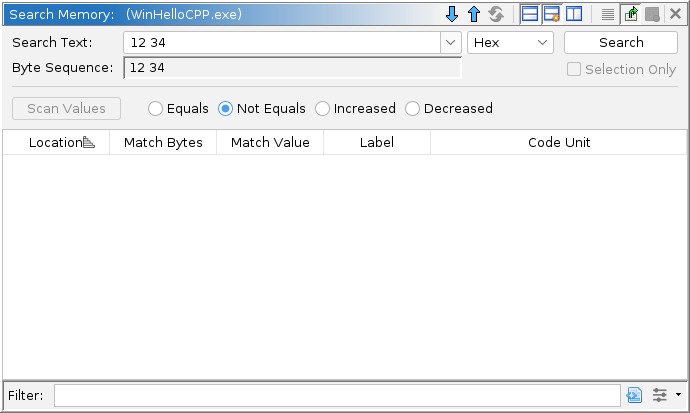Click the Search Text input field

(280, 43)
